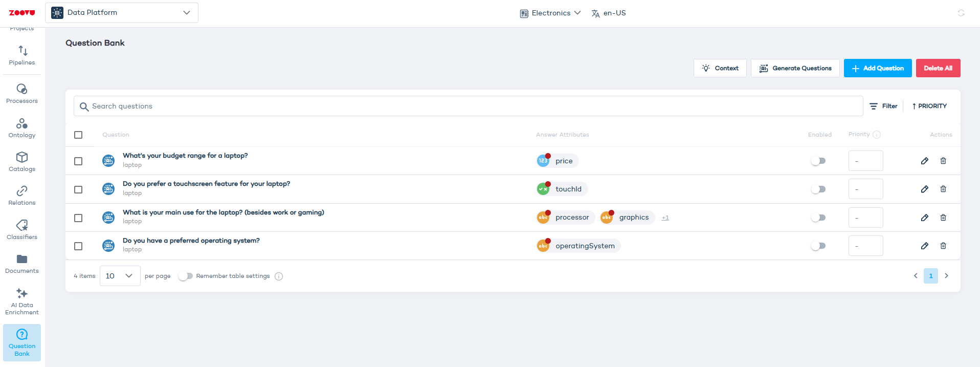Open the Electronics project dropdown

pyautogui.click(x=550, y=13)
